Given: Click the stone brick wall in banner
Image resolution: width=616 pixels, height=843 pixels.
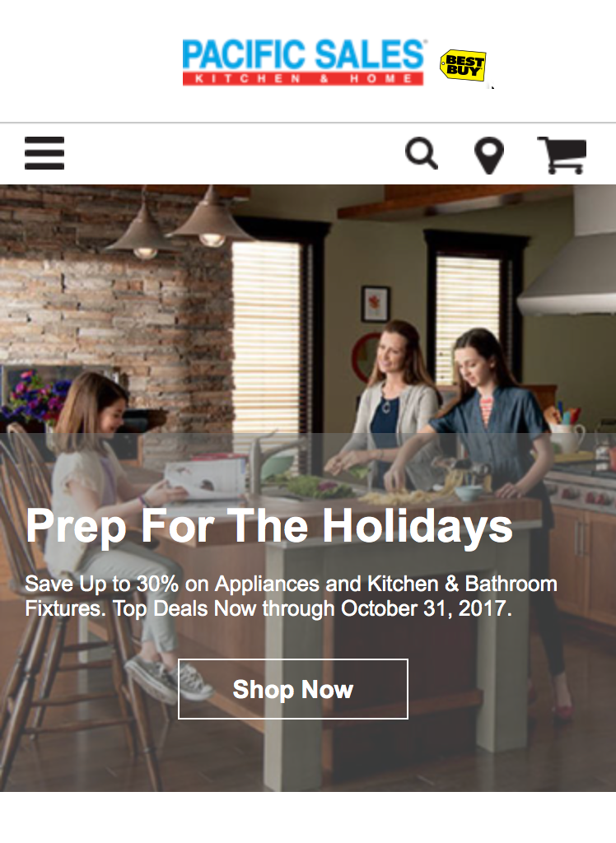Looking at the screenshot, I should (115, 301).
